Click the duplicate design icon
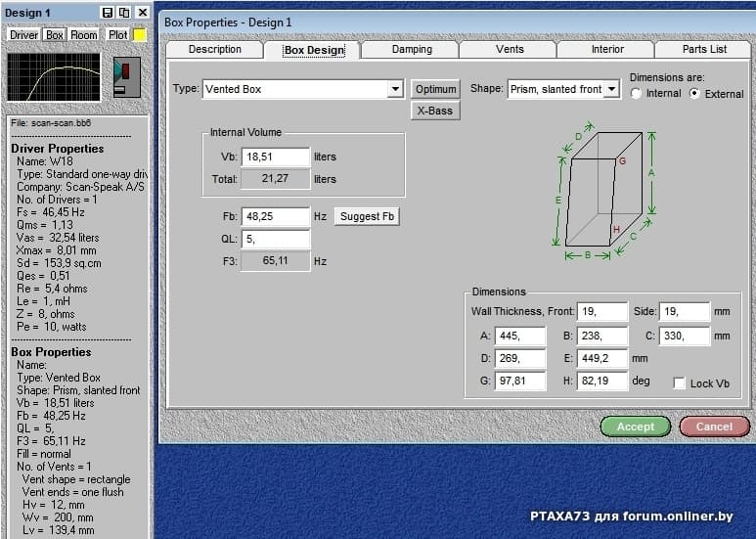 pos(124,13)
